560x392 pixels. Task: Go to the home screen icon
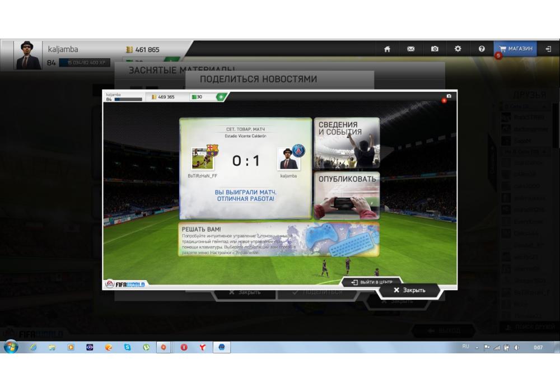[387, 49]
